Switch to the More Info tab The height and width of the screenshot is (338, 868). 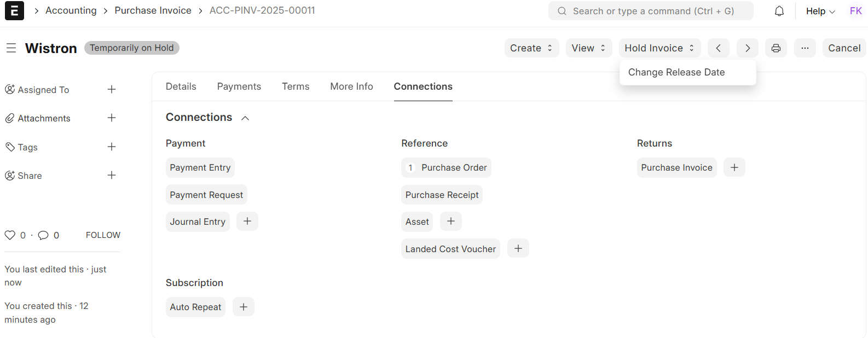click(x=351, y=86)
